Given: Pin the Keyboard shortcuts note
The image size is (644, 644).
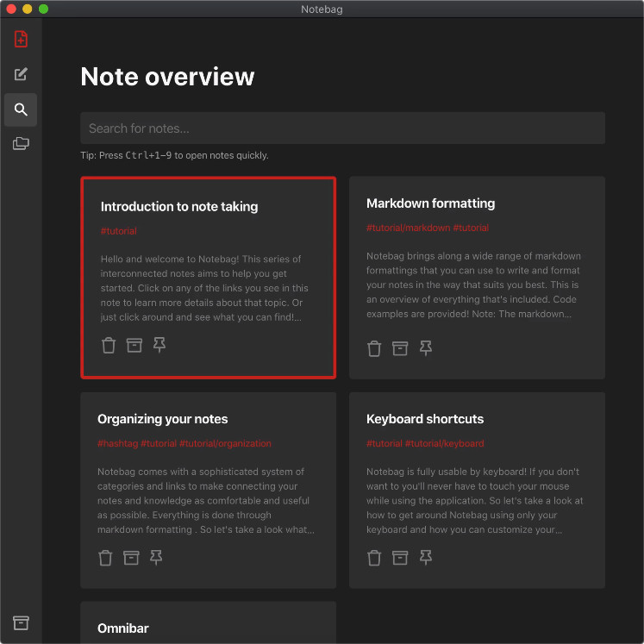Looking at the screenshot, I should [x=426, y=558].
